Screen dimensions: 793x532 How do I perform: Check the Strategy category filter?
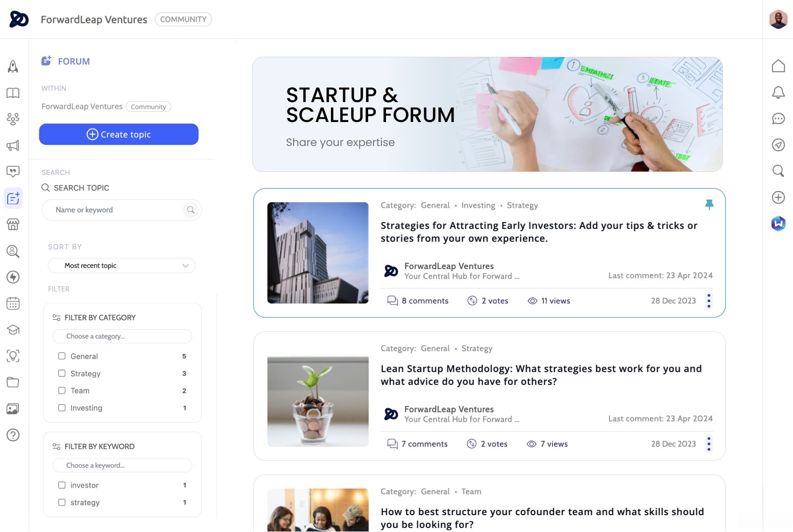(62, 373)
